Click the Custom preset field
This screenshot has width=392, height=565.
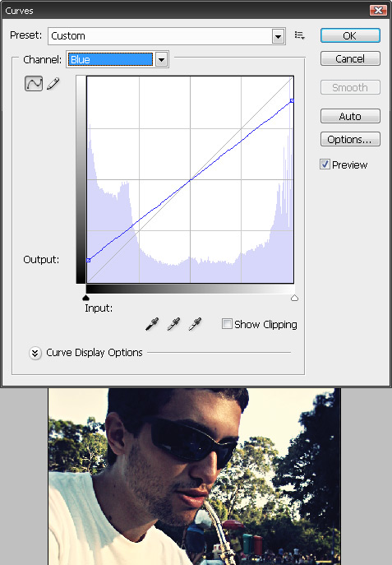pos(167,36)
